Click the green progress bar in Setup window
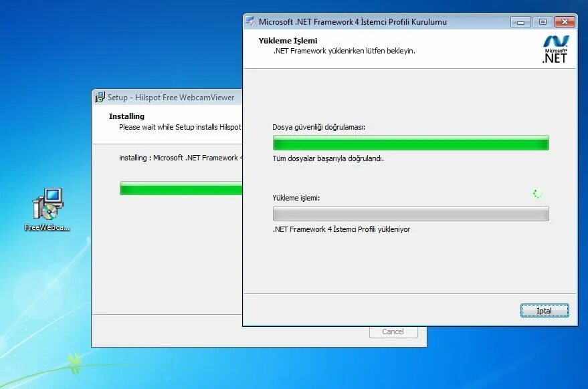The image size is (588, 389). [x=181, y=188]
